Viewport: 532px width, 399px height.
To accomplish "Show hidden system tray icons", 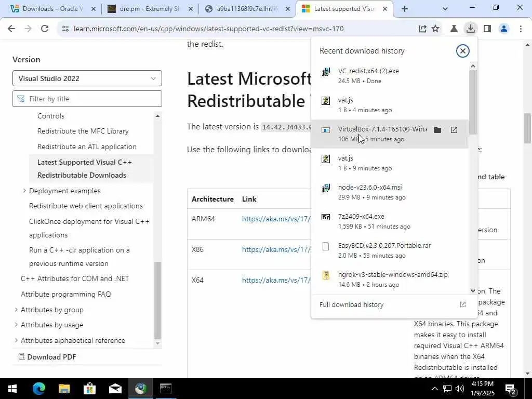I will (x=434, y=389).
